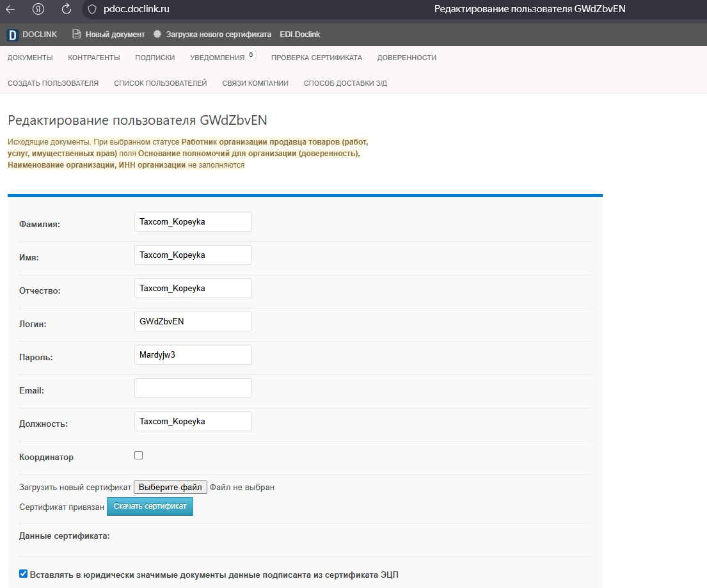Open СПОСОБ ДОСТАВКИ З/Д submenu item
707x588 pixels.
click(346, 83)
